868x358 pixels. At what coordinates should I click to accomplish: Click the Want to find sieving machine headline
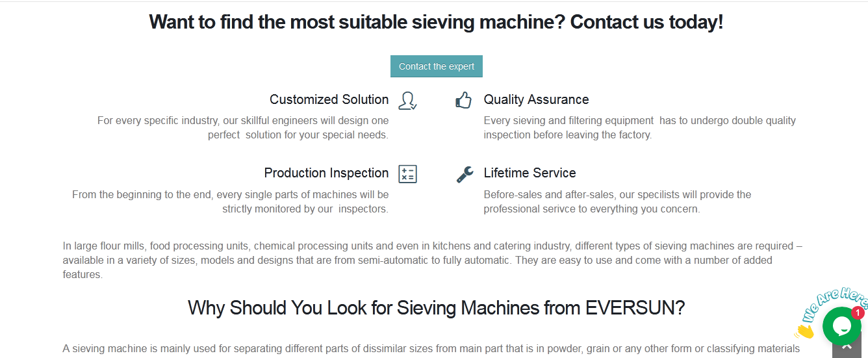[436, 22]
